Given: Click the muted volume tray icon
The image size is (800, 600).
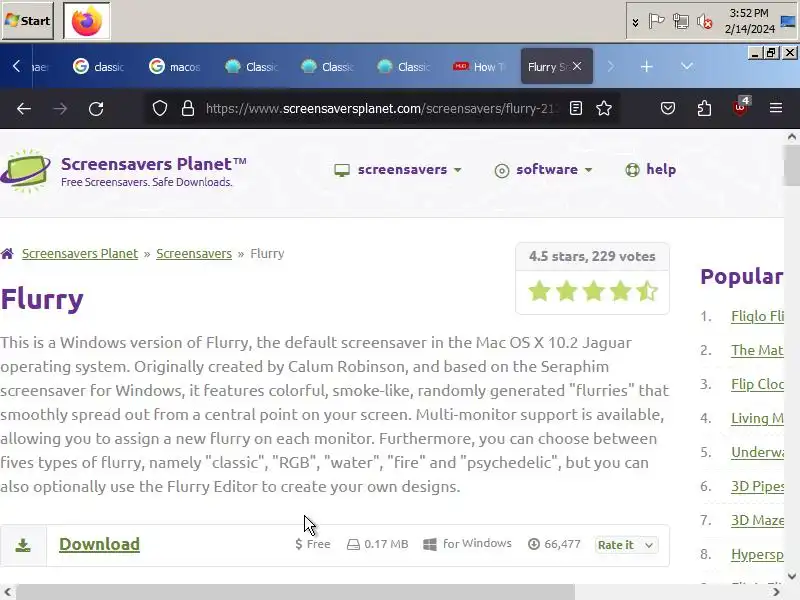Looking at the screenshot, I should click(x=705, y=21).
